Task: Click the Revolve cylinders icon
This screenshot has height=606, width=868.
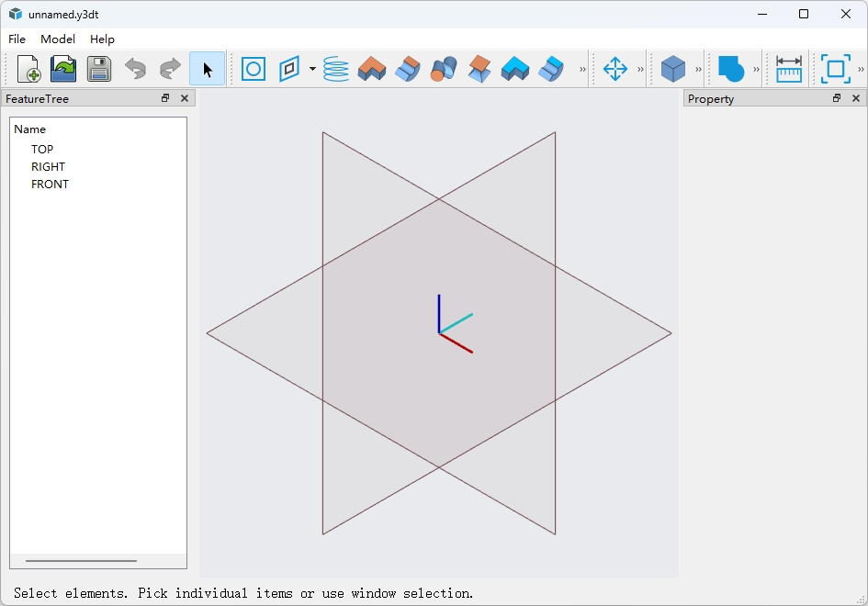Action: pyautogui.click(x=444, y=69)
